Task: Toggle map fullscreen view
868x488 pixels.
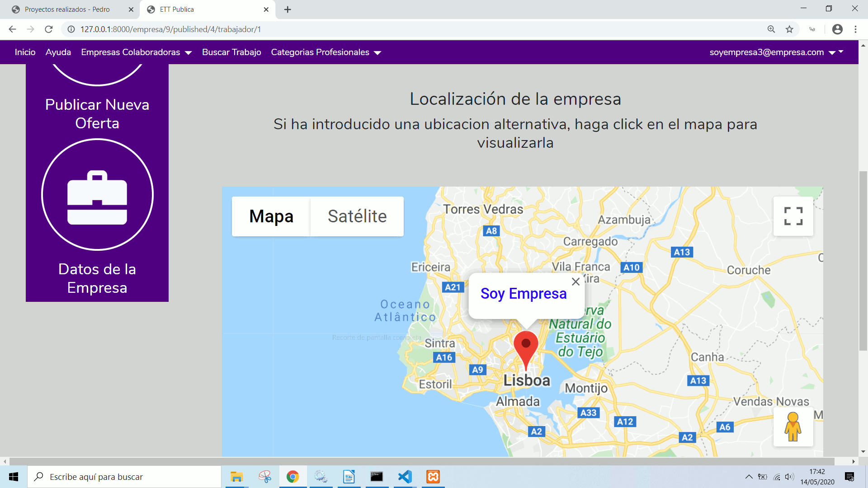Action: [793, 216]
